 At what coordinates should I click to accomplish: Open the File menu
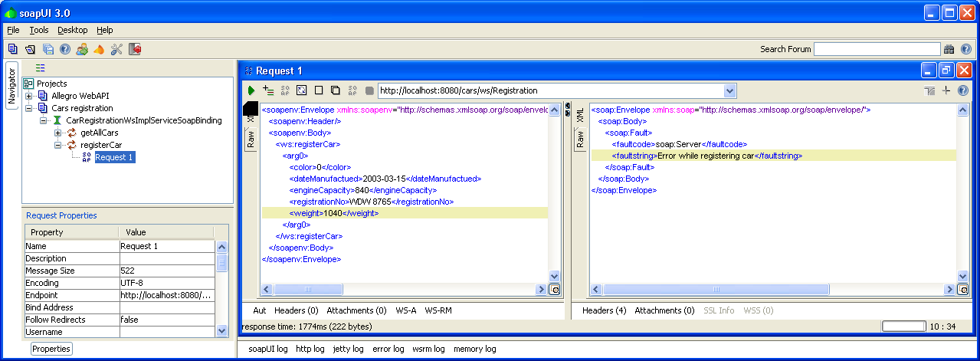(x=13, y=30)
